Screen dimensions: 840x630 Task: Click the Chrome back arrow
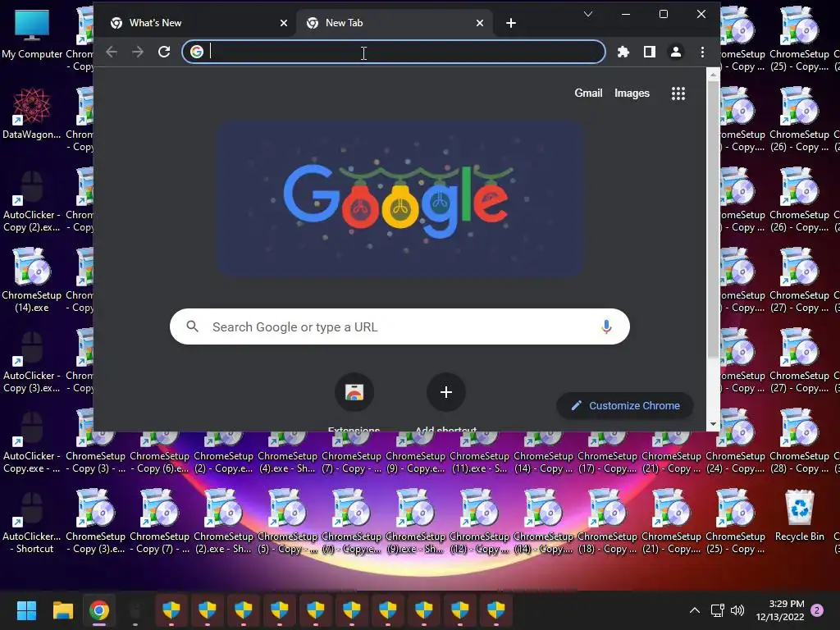tap(112, 52)
